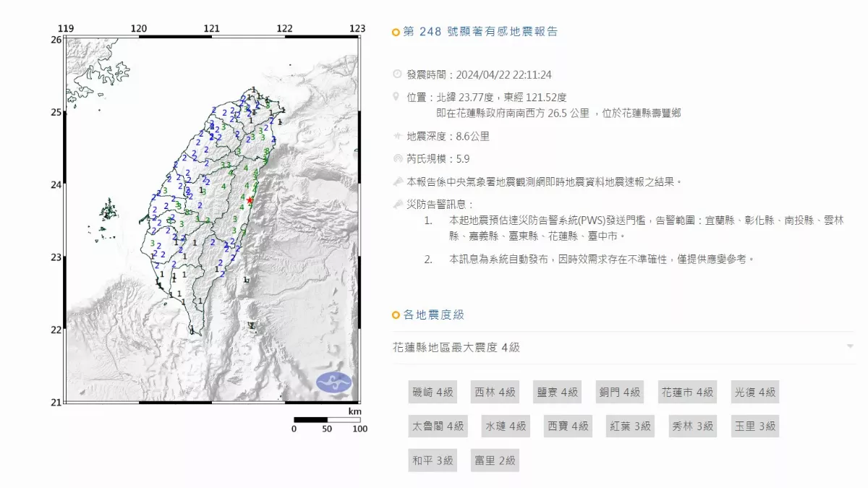Click the 富里 2級 station button
The image size is (868, 488).
click(x=495, y=460)
